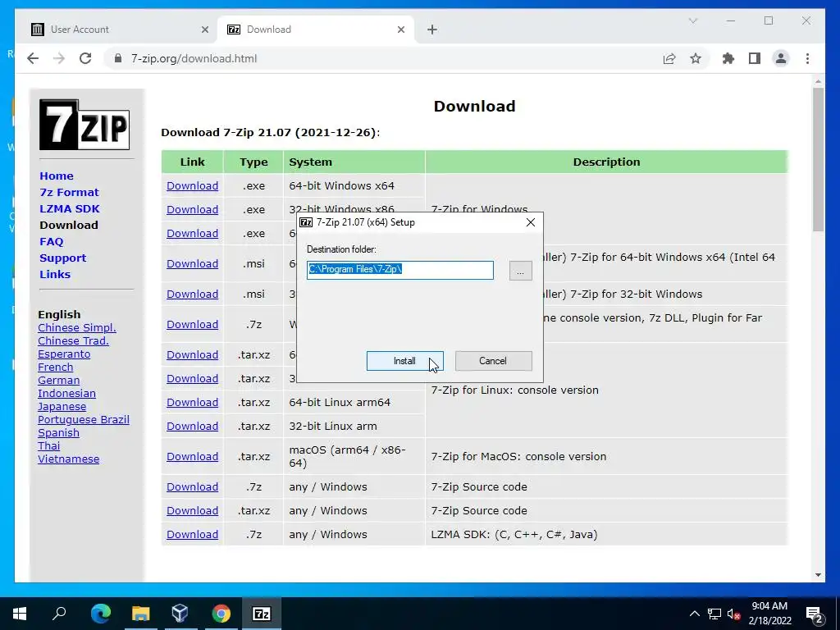The height and width of the screenshot is (630, 840).
Task: Share this page via share icon
Action: [x=669, y=58]
